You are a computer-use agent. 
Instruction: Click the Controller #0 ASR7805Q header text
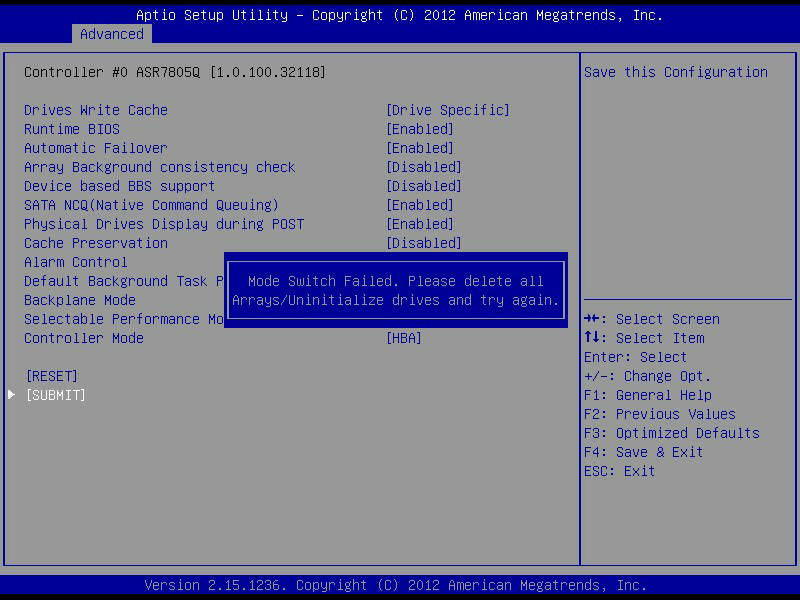click(x=175, y=72)
